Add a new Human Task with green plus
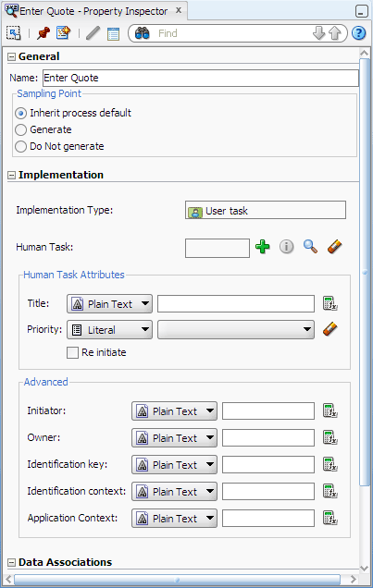 pyautogui.click(x=263, y=247)
